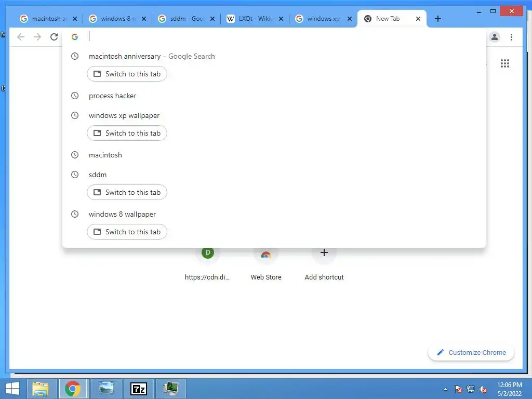Click the process hacker history clock icon
Image resolution: width=532 pixels, height=399 pixels.
pos(75,96)
